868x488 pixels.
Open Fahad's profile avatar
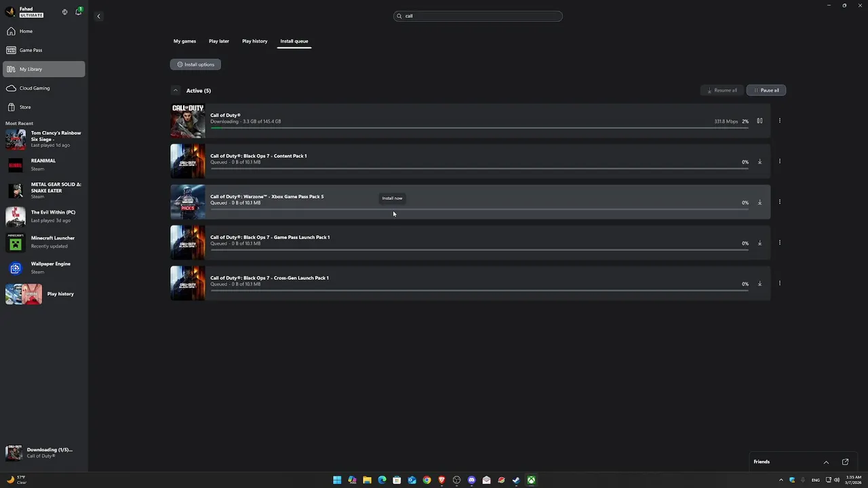(10, 12)
